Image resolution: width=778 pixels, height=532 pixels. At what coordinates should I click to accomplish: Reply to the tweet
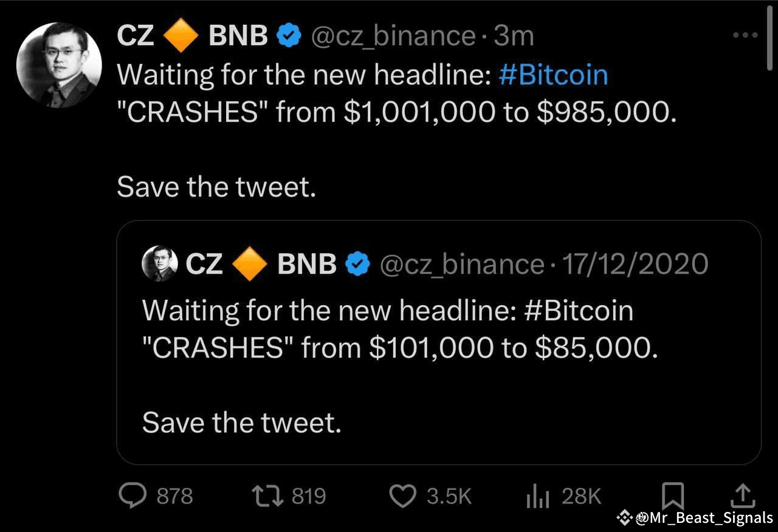[x=134, y=496]
